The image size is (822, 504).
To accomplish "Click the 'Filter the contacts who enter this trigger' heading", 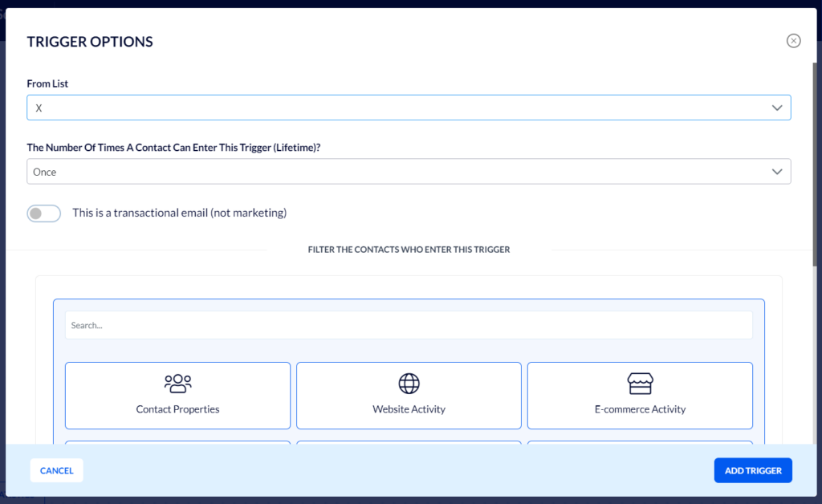I will [409, 250].
